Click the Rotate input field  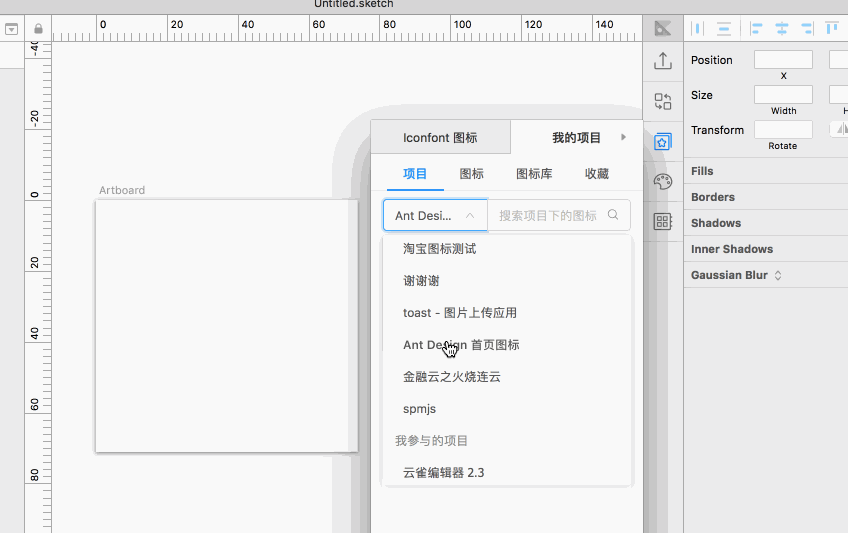[x=783, y=130]
